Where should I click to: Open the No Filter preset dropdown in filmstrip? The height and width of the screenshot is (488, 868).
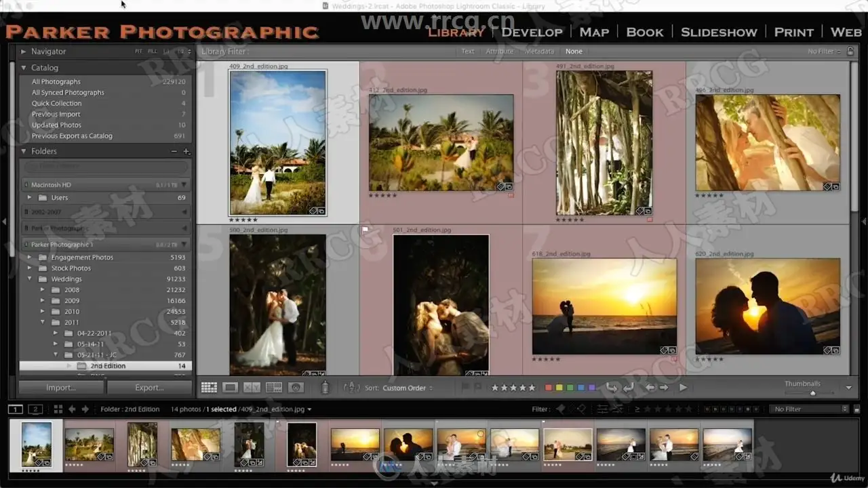click(810, 409)
